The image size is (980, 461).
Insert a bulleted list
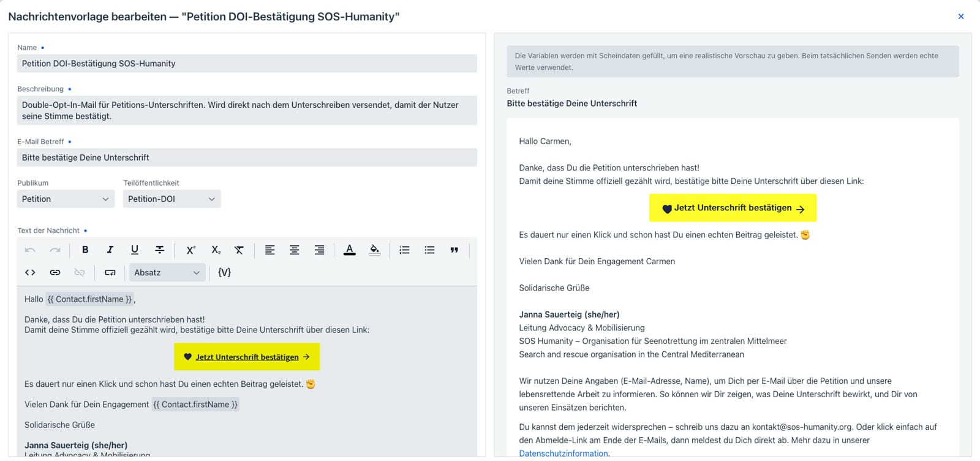tap(429, 250)
